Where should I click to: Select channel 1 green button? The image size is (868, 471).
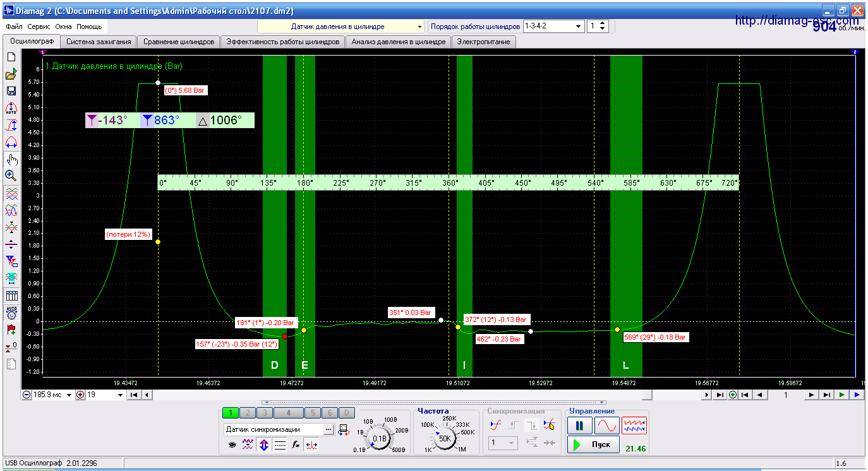coord(231,413)
